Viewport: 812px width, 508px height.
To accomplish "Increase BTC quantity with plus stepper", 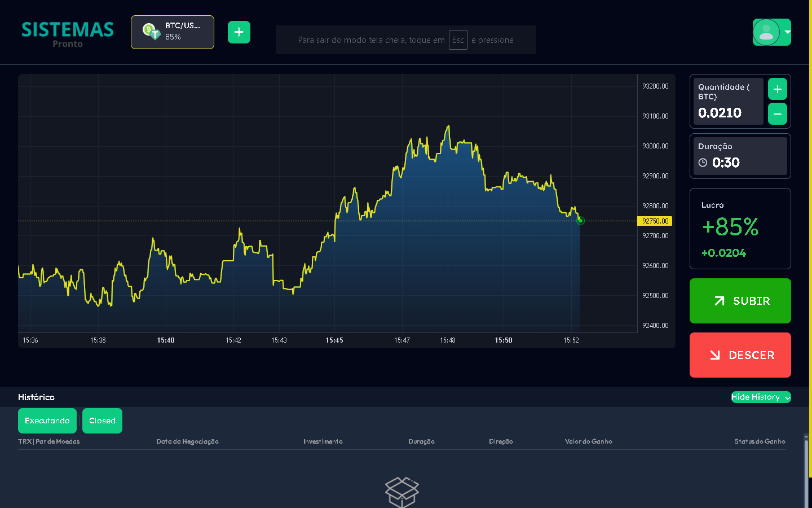I will click(777, 89).
